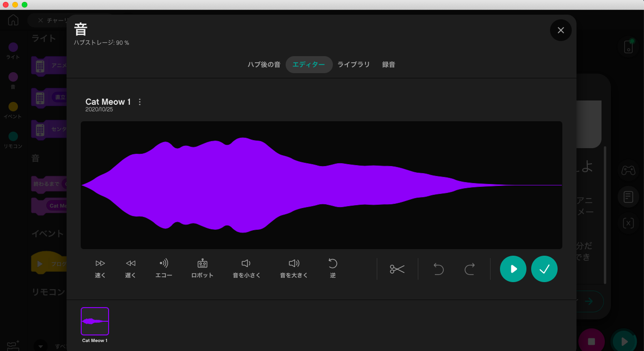Speed up the sound with the 速く tool
Image resolution: width=644 pixels, height=351 pixels.
(100, 268)
